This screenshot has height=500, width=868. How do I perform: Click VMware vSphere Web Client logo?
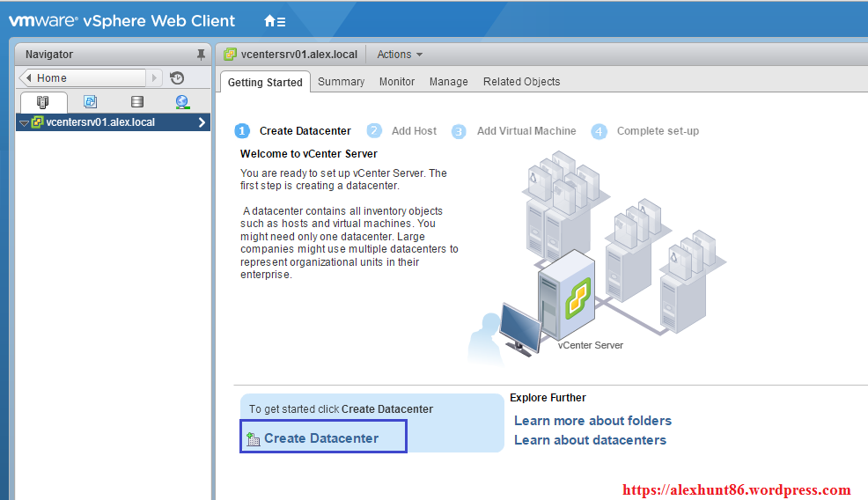[121, 21]
